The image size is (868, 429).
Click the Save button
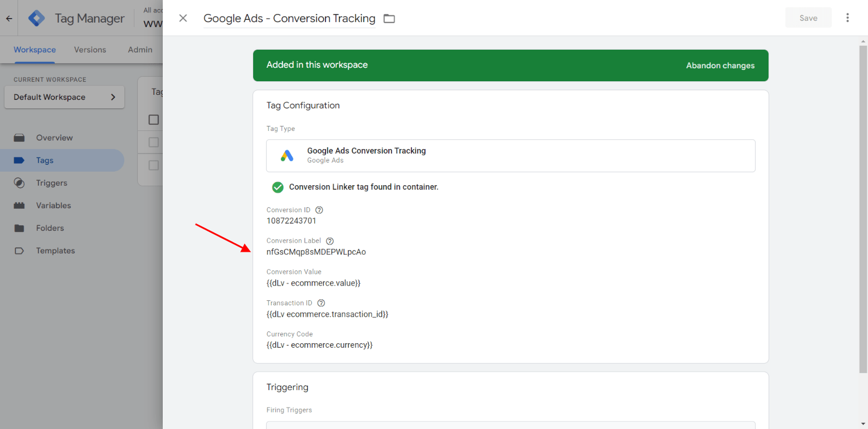(808, 18)
